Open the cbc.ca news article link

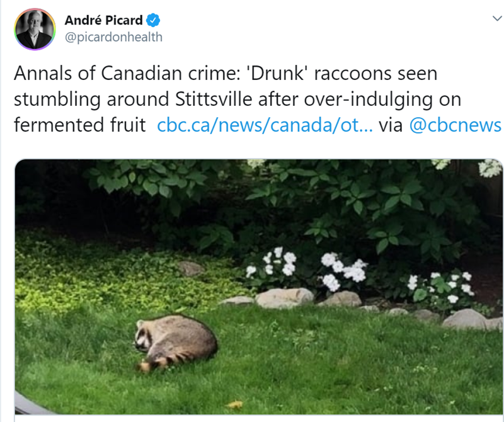265,125
